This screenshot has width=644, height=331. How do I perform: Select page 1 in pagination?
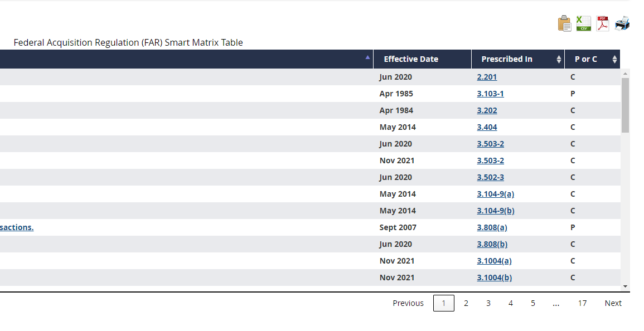click(444, 303)
